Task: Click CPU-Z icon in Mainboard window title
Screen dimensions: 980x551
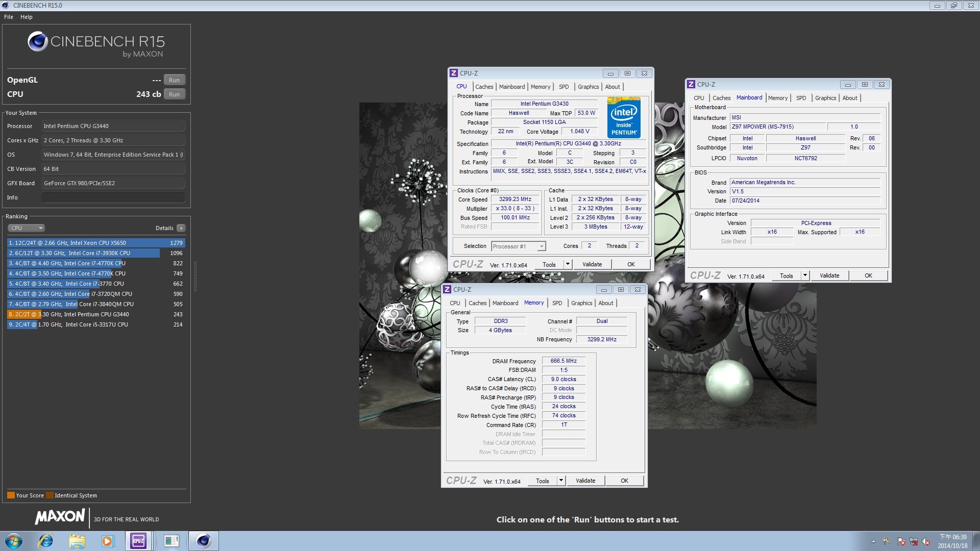Action: point(691,84)
